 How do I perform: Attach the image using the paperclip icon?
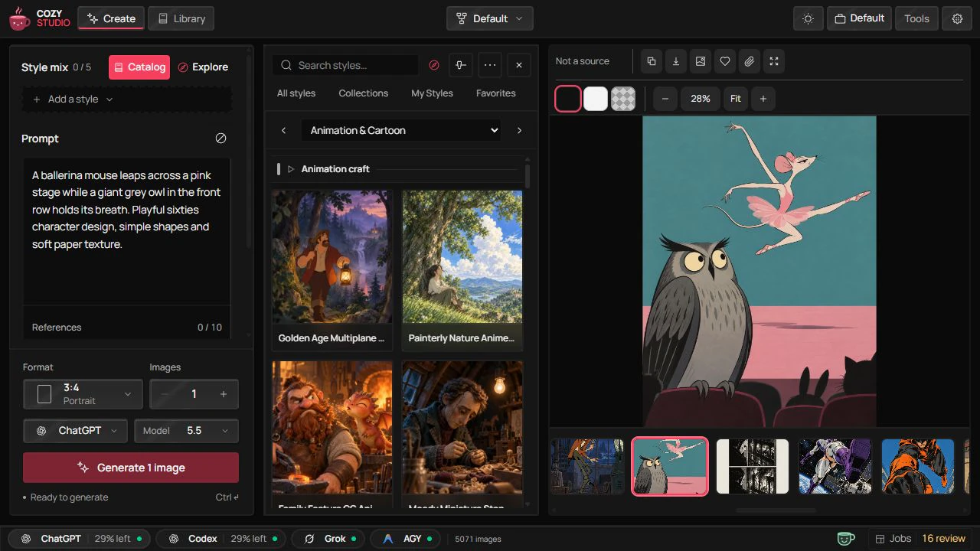(x=750, y=61)
